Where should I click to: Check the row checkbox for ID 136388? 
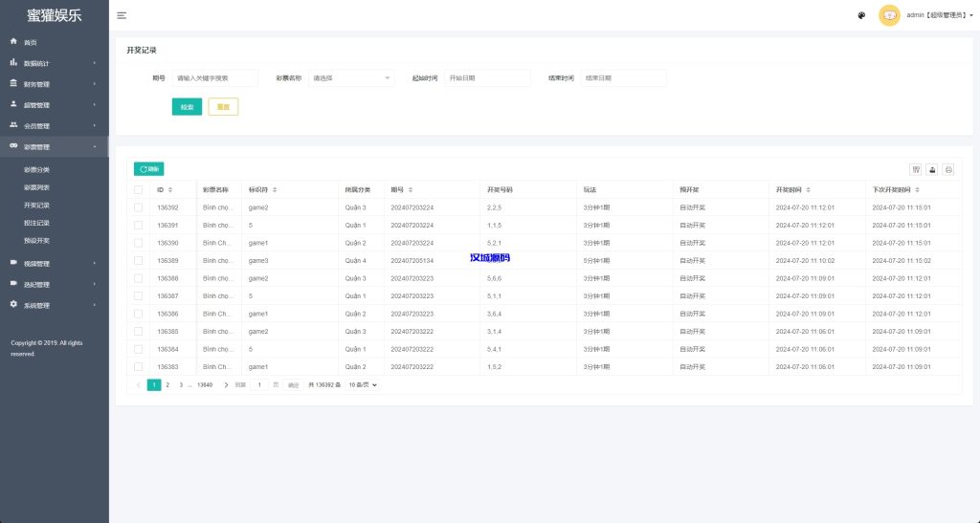pos(139,278)
